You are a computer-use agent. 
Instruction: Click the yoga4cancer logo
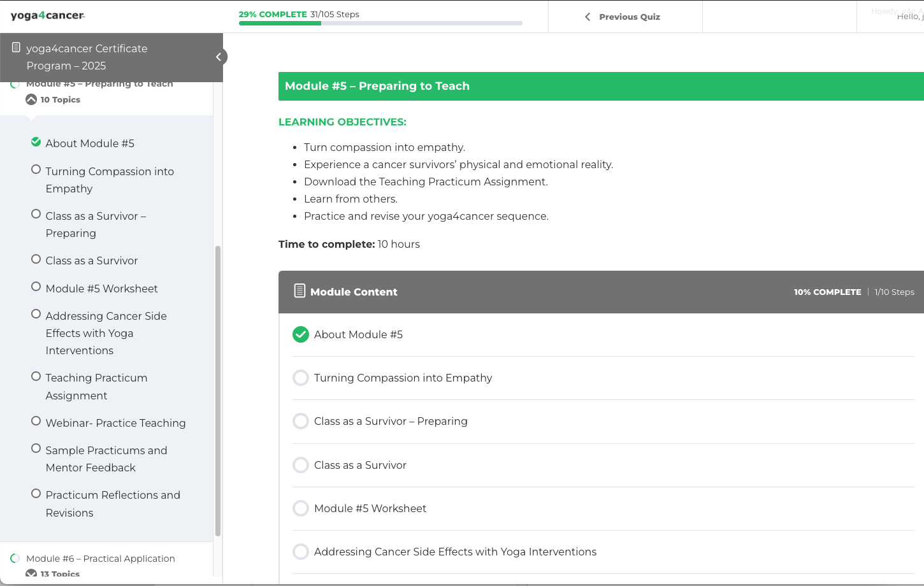(48, 16)
